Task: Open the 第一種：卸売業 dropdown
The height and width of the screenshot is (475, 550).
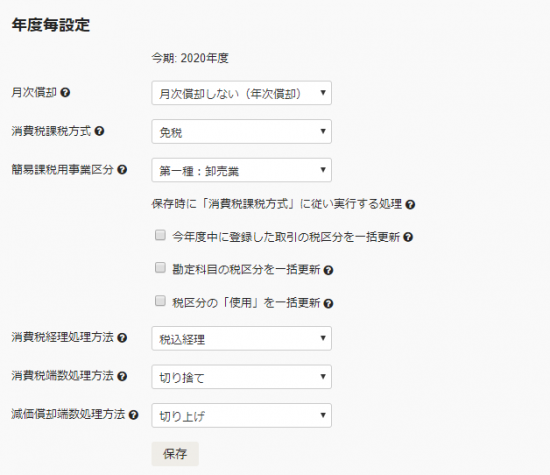Action: point(242,170)
